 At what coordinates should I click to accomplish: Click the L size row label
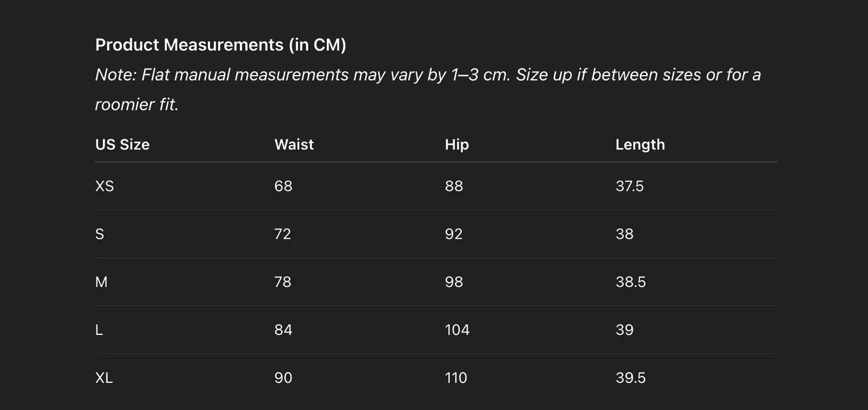[99, 330]
